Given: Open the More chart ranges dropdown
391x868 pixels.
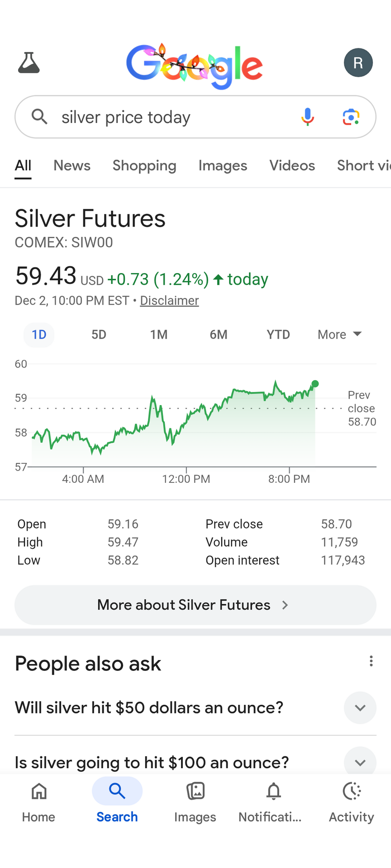Looking at the screenshot, I should pyautogui.click(x=339, y=335).
